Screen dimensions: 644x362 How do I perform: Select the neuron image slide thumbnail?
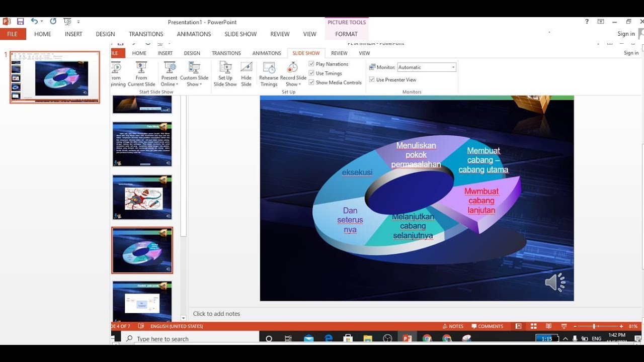tap(142, 198)
